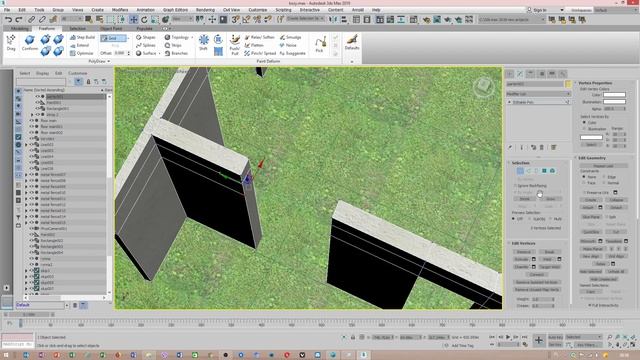The width and height of the screenshot is (640, 360).
Task: Click the Collapse button in Edit Geometry
Action: 616,200
